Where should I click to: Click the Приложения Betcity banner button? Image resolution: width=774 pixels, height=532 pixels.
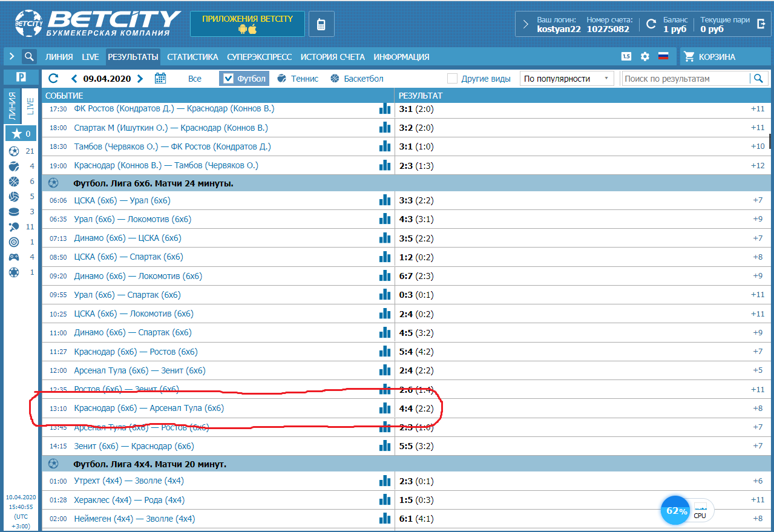coord(248,24)
